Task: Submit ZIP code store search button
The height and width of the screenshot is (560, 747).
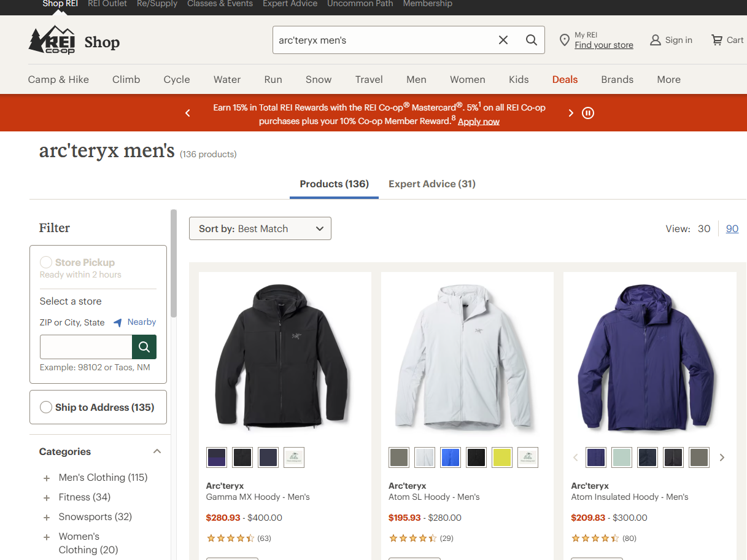Action: (x=144, y=347)
